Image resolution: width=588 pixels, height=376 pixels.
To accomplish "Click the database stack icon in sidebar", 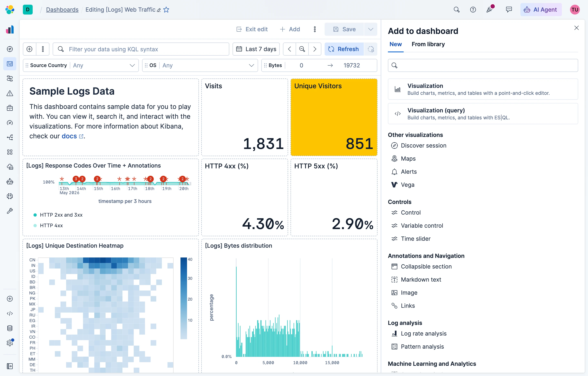I will click(x=10, y=328).
